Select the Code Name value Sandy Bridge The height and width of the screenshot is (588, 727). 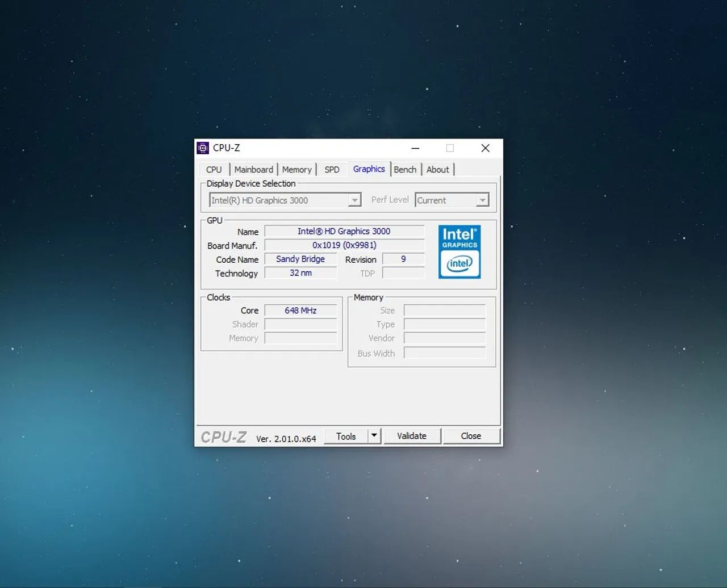pyautogui.click(x=300, y=259)
